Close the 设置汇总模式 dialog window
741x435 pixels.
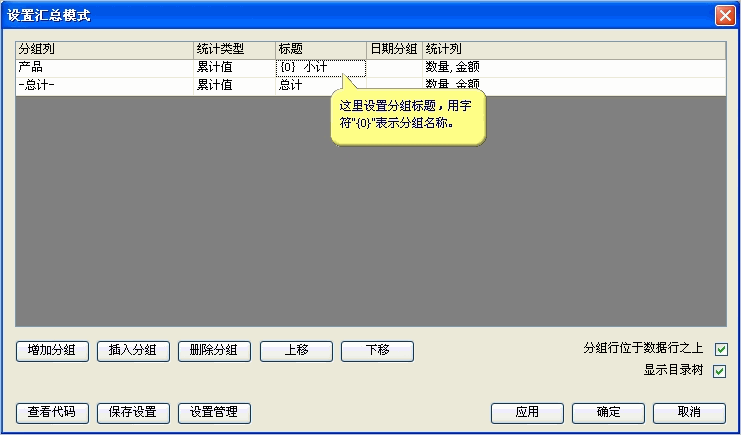pos(724,15)
